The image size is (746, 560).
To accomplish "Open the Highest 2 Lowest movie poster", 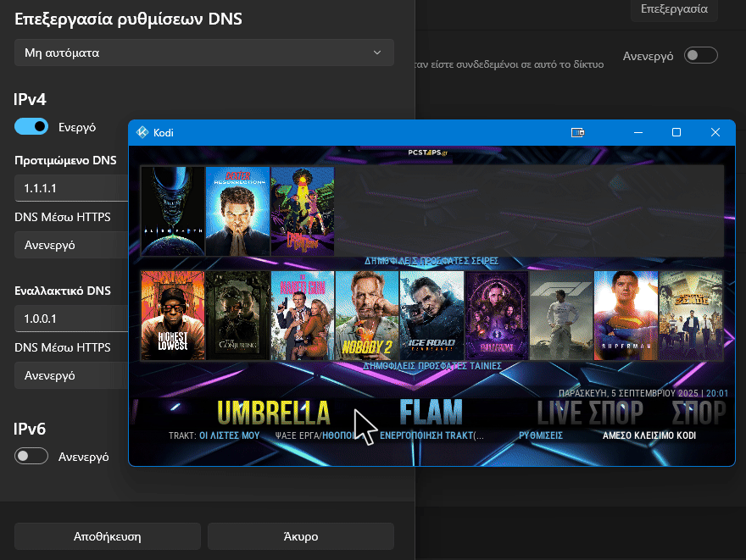I will pos(173,316).
